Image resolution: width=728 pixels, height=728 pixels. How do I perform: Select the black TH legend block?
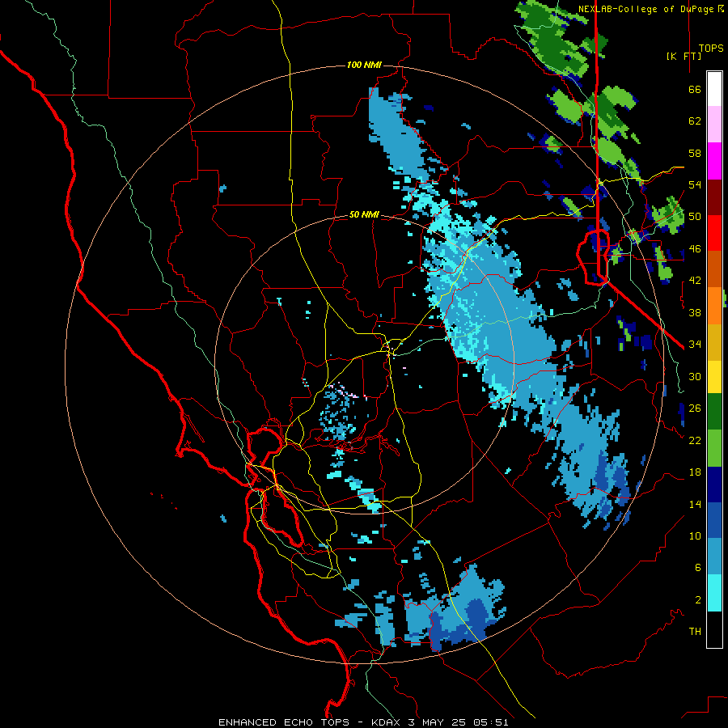coord(714,629)
